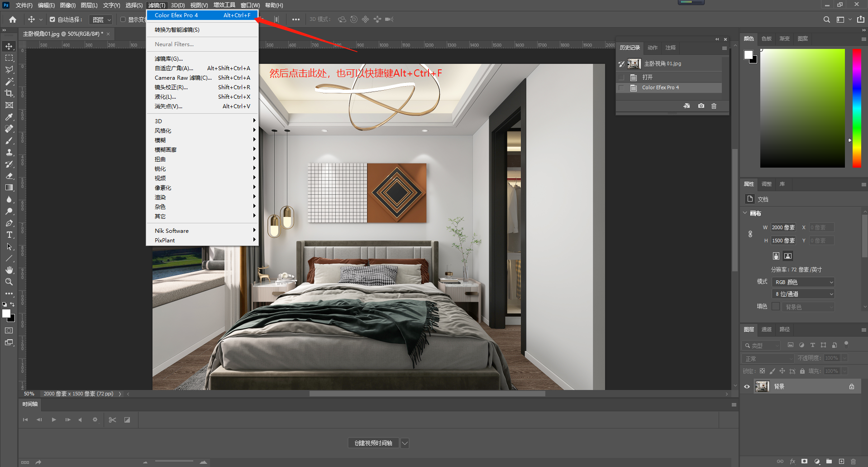868x467 pixels.
Task: Open the Auto-Select Layer dropdown
Action: click(101, 19)
